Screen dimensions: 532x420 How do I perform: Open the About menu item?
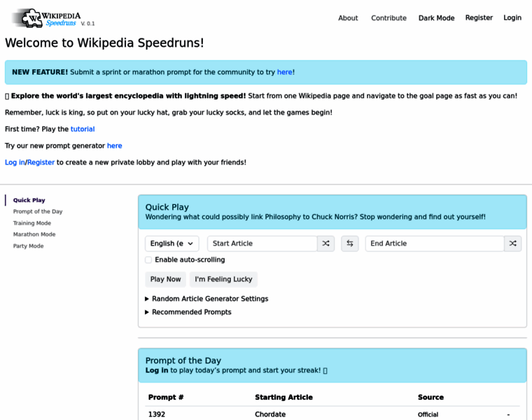348,18
